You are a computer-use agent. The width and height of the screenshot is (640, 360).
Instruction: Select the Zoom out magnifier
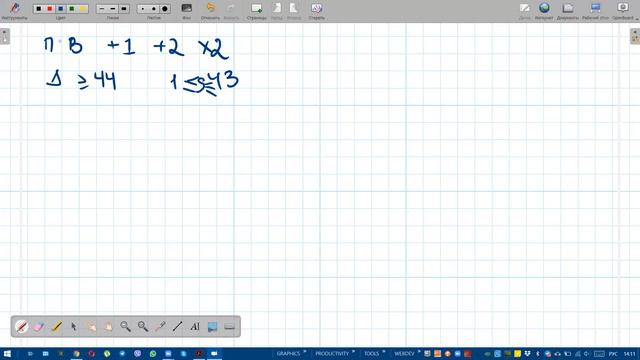click(143, 327)
